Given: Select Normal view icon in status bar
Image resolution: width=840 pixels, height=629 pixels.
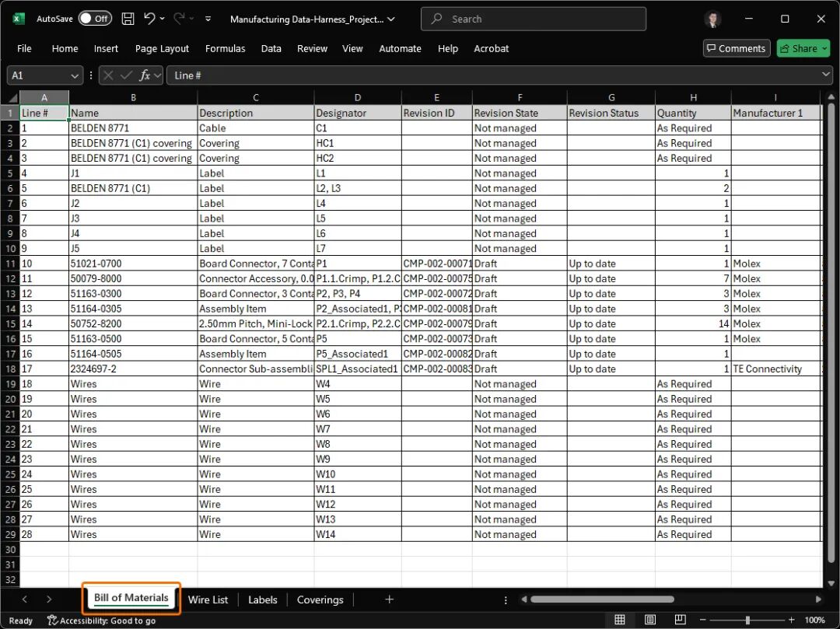Looking at the screenshot, I should pos(620,620).
